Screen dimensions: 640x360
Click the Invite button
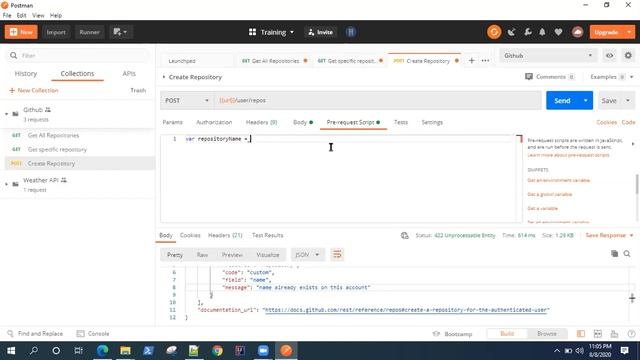pyautogui.click(x=320, y=32)
